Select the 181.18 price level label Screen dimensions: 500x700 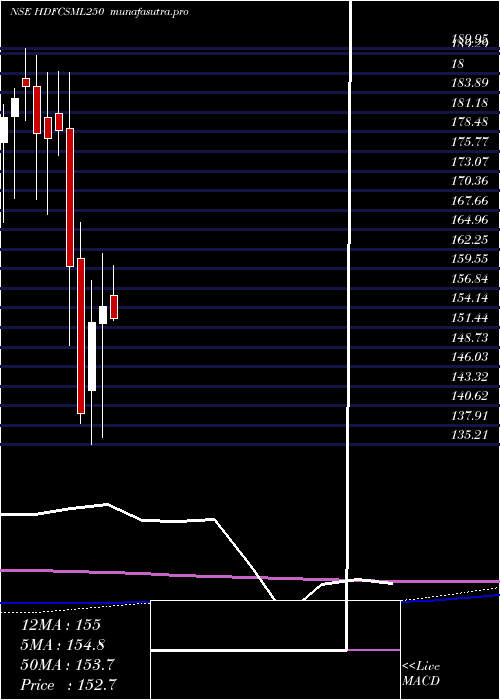(x=470, y=102)
